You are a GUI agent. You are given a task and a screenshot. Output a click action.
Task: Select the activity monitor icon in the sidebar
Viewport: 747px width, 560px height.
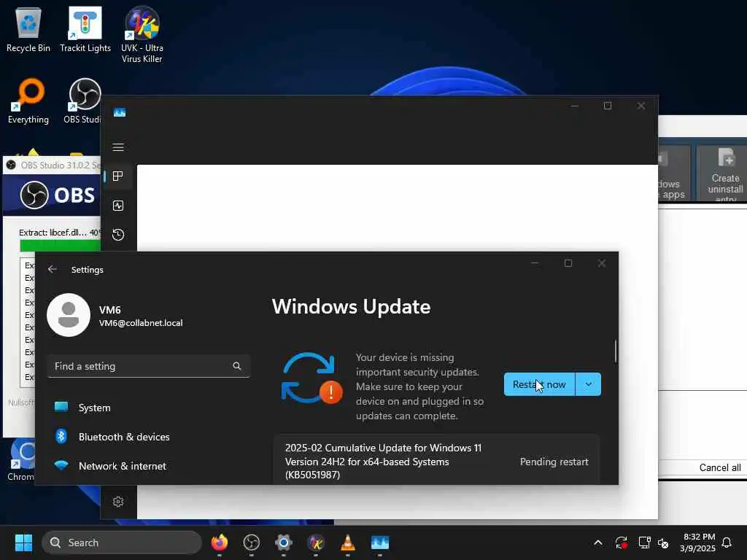(118, 206)
